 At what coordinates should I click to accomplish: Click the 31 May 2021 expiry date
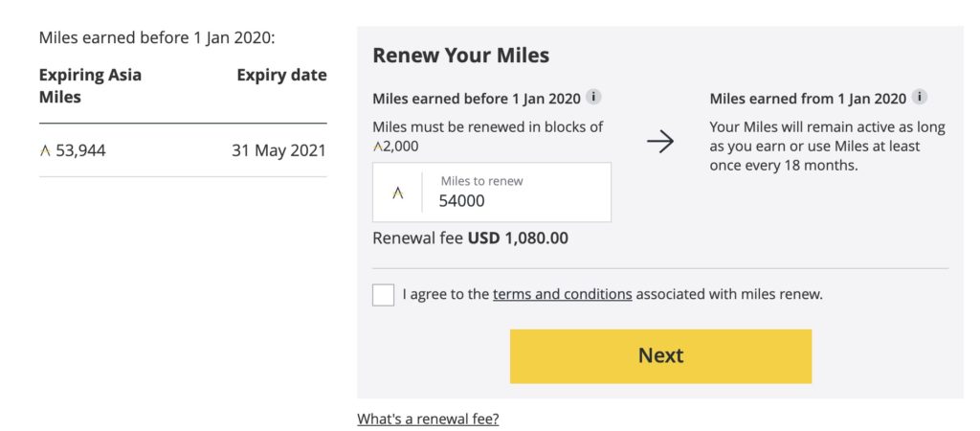coord(278,150)
